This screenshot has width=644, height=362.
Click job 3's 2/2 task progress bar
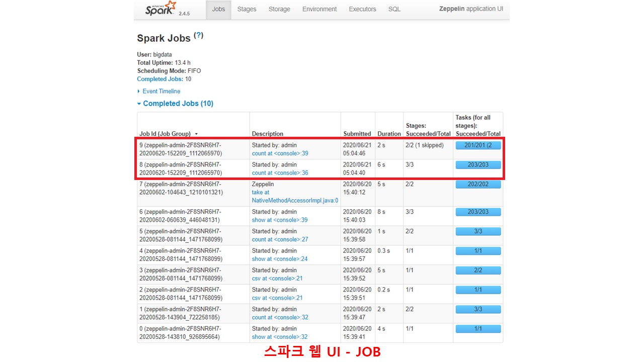(478, 270)
